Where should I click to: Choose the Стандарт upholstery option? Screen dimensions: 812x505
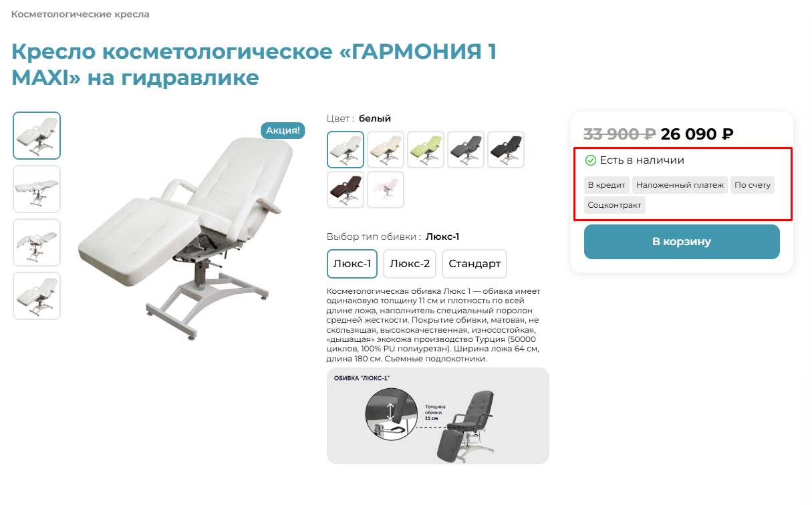click(475, 264)
